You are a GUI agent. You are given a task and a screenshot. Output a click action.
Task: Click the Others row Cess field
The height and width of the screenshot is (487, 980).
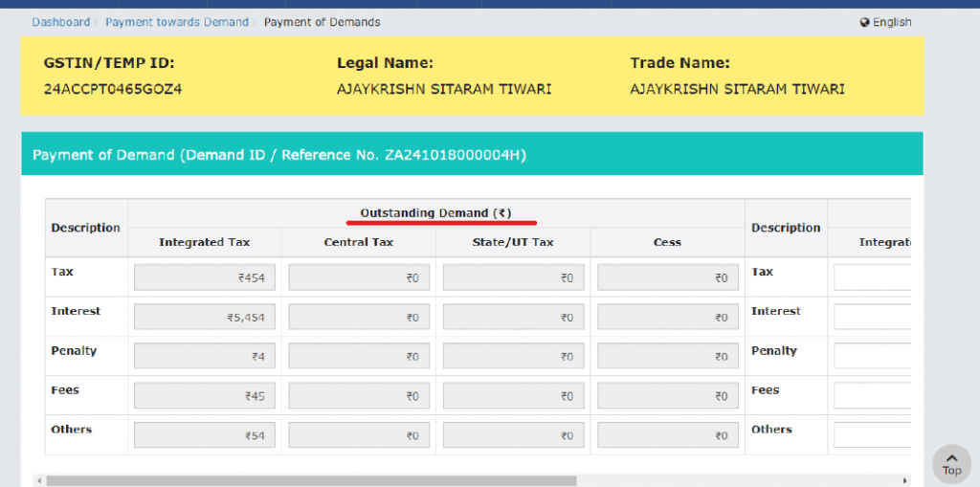(x=667, y=434)
